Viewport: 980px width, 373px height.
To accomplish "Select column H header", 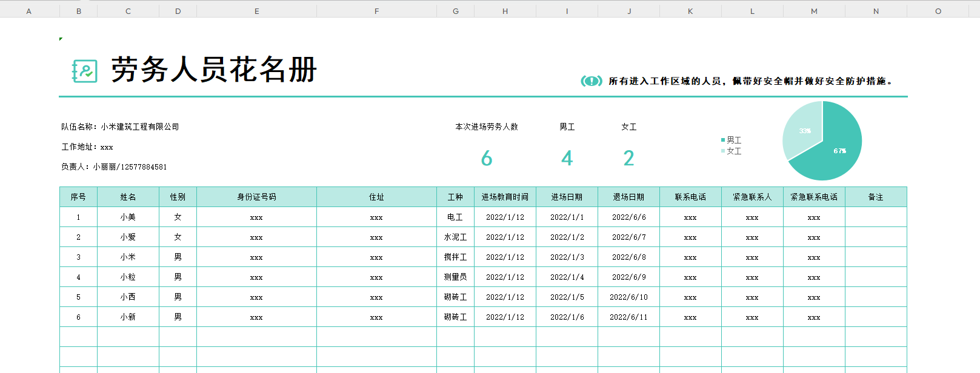I will coord(505,11).
